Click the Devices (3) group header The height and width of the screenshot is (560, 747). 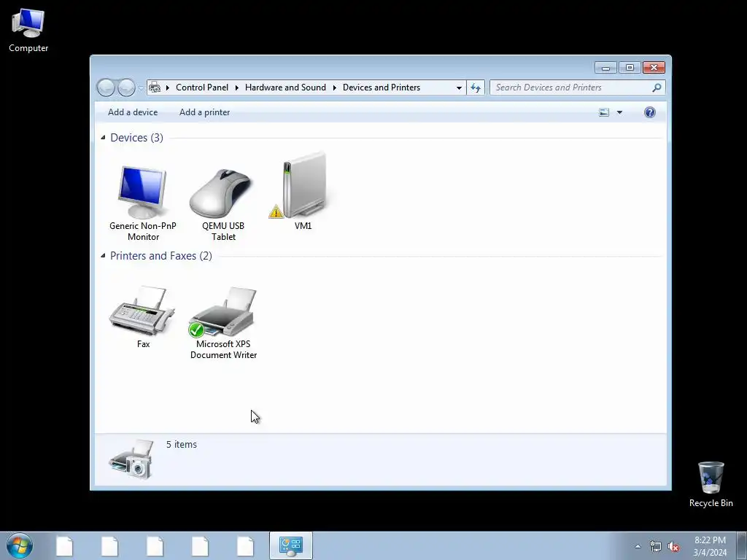(136, 138)
